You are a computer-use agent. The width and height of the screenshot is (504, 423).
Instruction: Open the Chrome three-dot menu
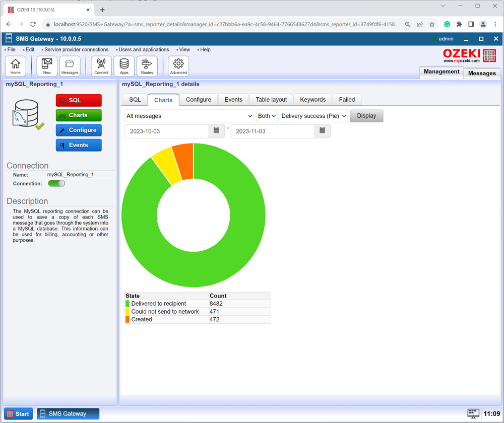[x=495, y=24]
